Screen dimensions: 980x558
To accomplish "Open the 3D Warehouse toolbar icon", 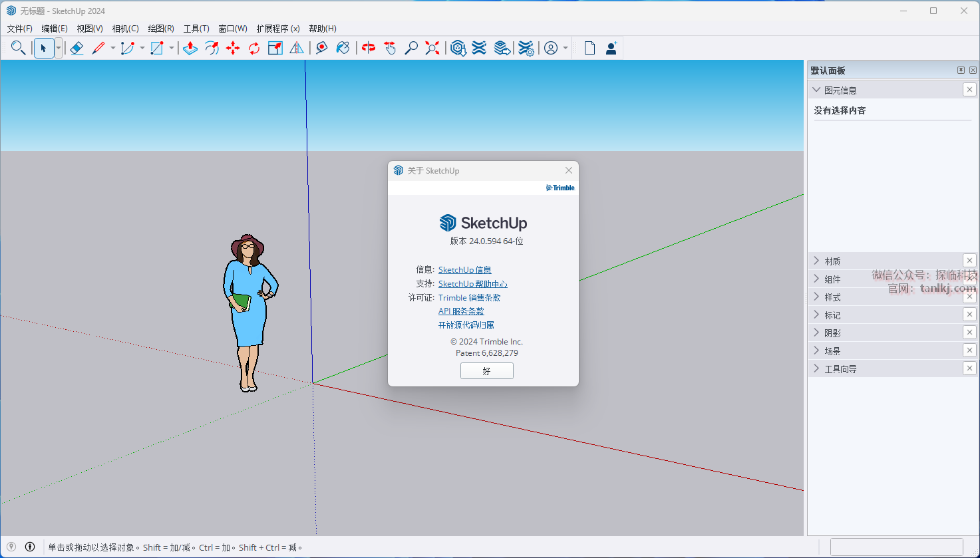I will pos(458,48).
